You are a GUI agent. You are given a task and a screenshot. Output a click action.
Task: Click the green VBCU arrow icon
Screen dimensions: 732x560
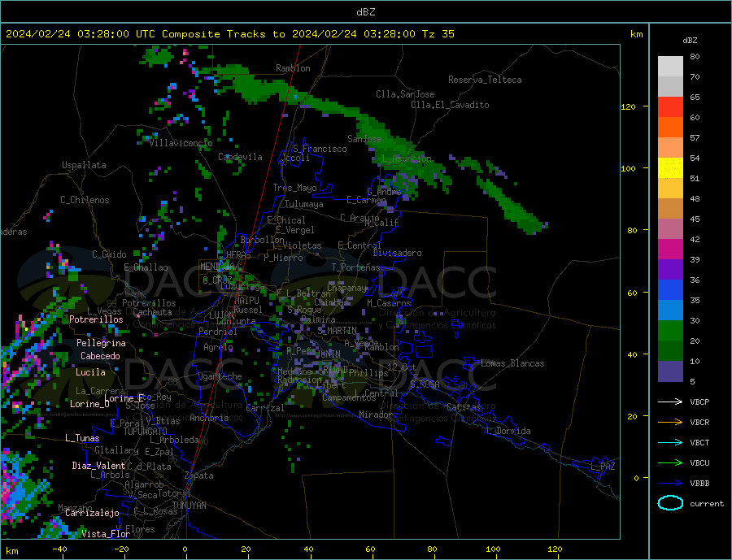tap(670, 463)
